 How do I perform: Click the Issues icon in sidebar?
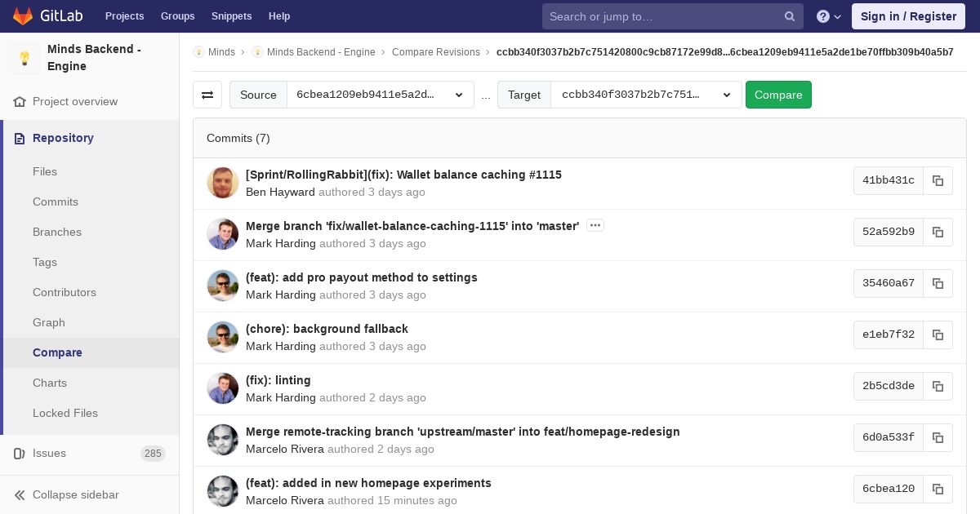click(x=20, y=453)
